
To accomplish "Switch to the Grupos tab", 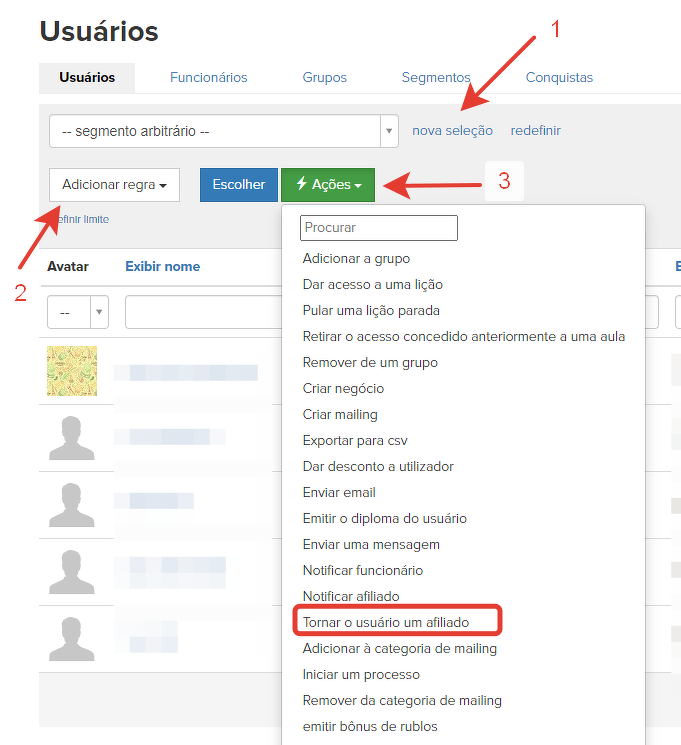I will pyautogui.click(x=324, y=77).
